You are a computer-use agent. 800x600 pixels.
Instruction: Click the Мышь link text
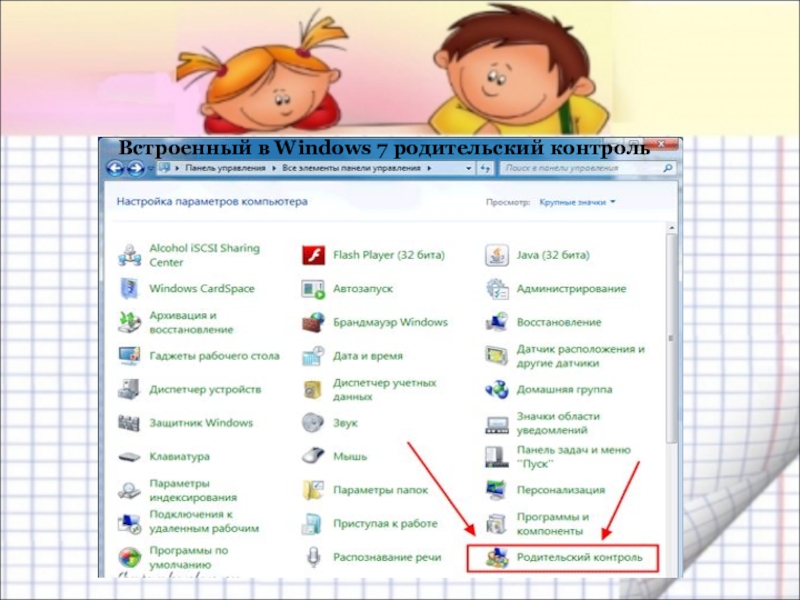pyautogui.click(x=350, y=457)
